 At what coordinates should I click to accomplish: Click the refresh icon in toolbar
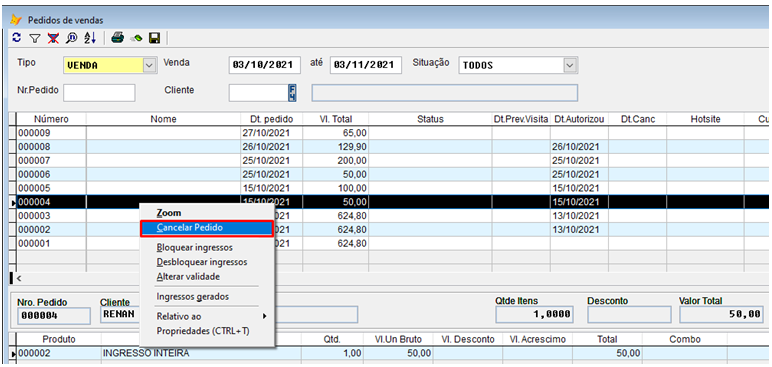point(17,37)
